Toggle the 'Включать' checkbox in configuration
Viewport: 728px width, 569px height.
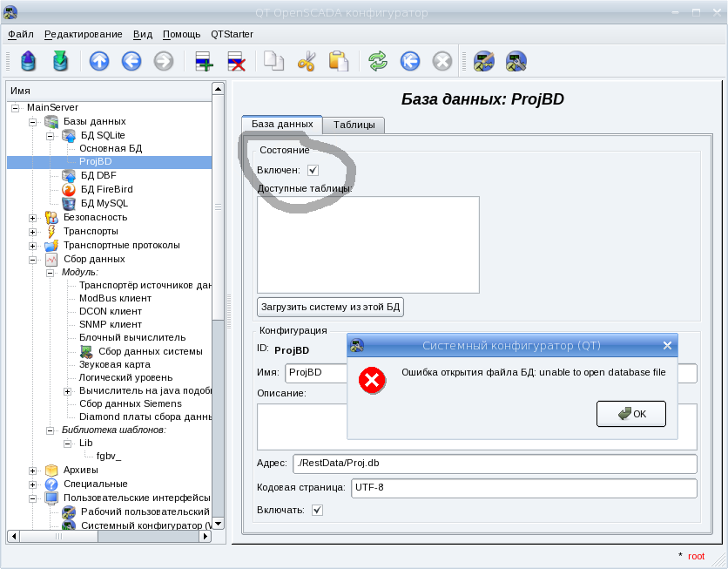click(317, 510)
